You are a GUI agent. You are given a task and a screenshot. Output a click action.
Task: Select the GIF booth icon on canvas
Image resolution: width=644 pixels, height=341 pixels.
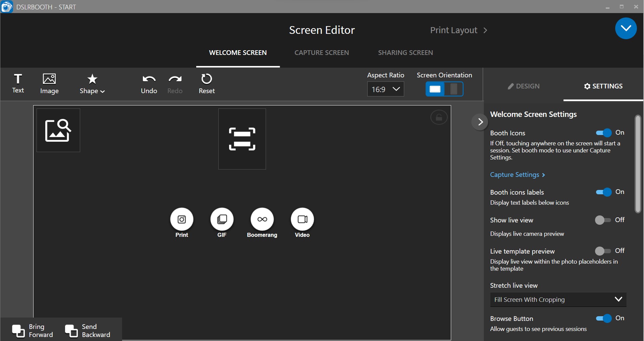click(x=222, y=220)
